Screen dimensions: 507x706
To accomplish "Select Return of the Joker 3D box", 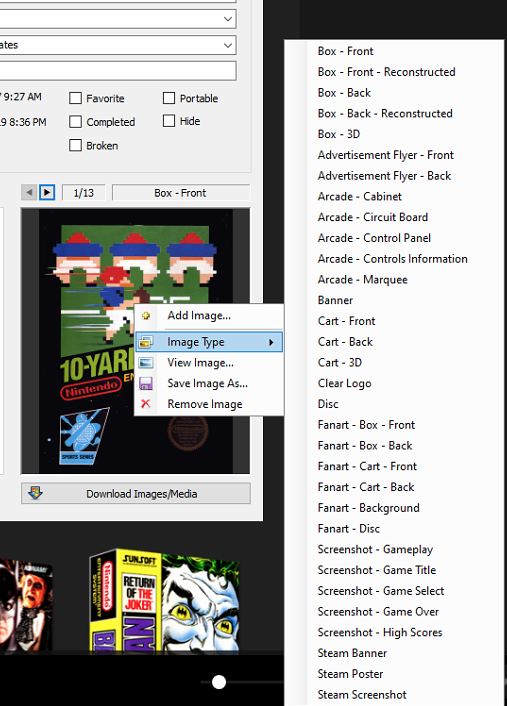I will [164, 600].
